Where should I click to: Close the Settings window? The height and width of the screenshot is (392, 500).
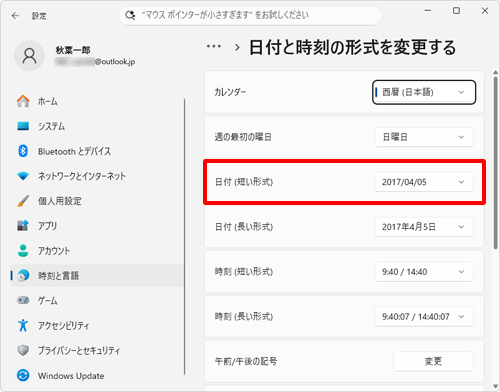[x=485, y=11]
